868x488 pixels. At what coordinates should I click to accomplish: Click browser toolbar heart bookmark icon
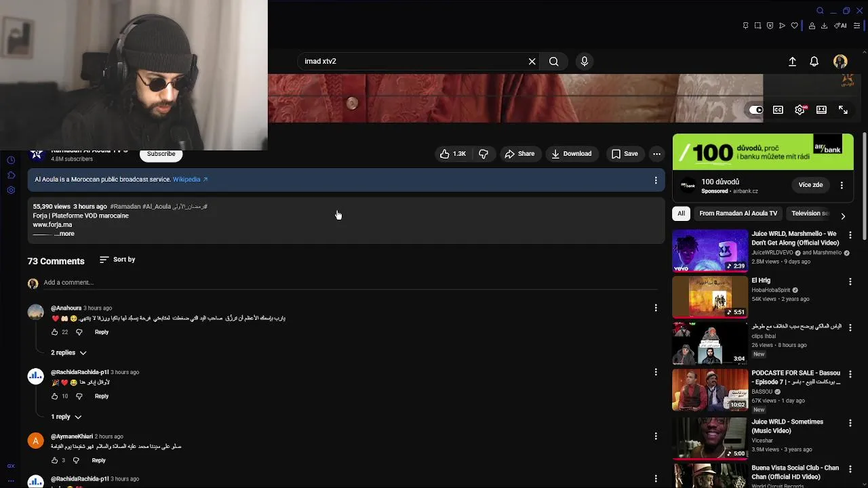[794, 26]
